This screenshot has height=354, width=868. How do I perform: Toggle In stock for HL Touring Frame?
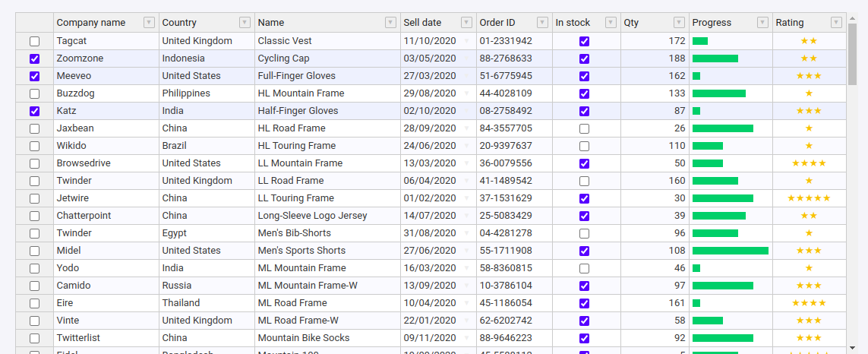click(x=584, y=147)
